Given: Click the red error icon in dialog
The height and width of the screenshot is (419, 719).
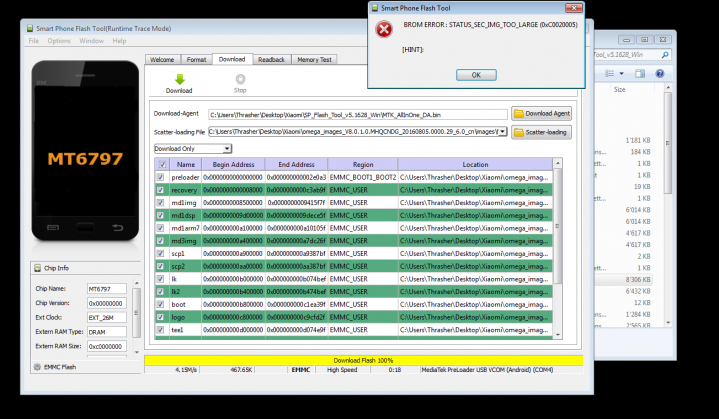Looking at the screenshot, I should (x=383, y=30).
